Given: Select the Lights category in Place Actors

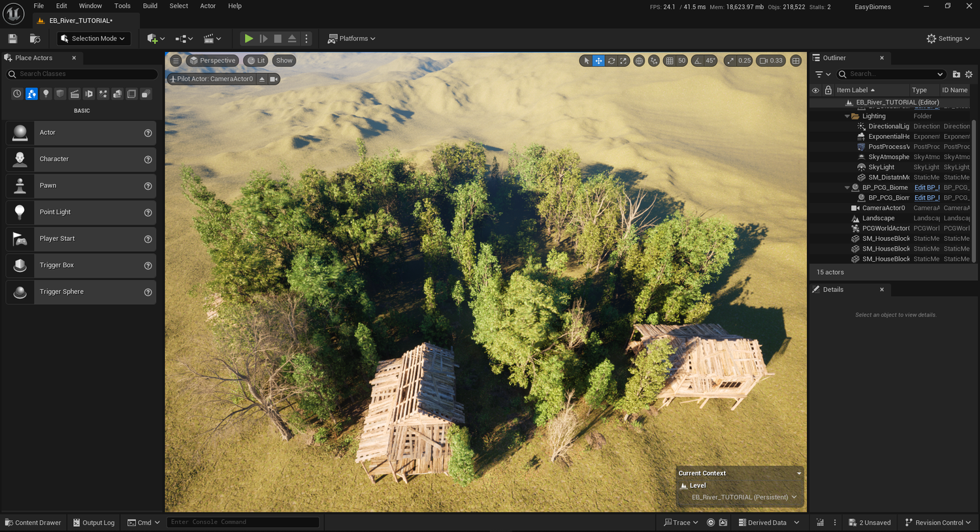Looking at the screenshot, I should click(46, 93).
